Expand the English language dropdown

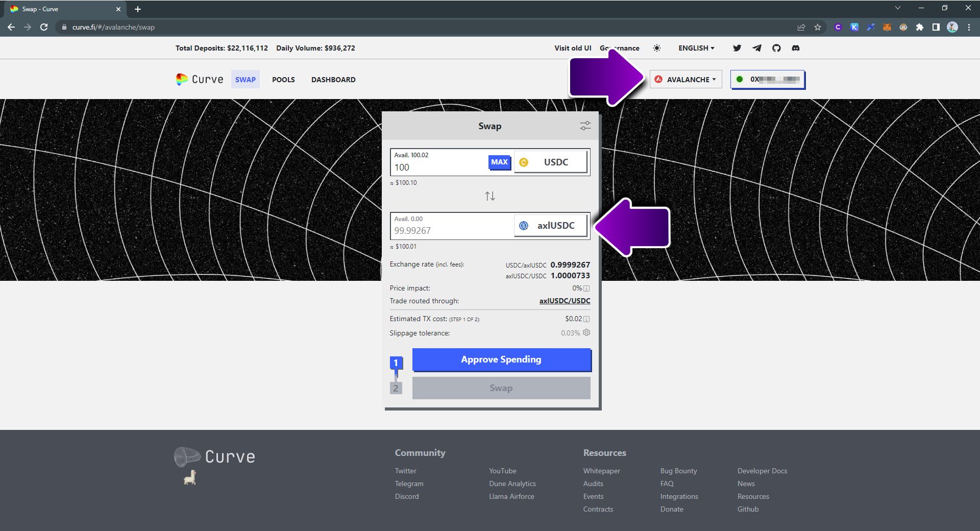tap(696, 48)
